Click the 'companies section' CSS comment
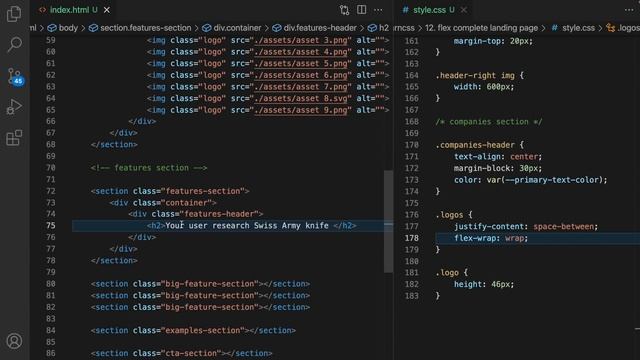Viewport: 640px width, 360px height. (x=489, y=122)
